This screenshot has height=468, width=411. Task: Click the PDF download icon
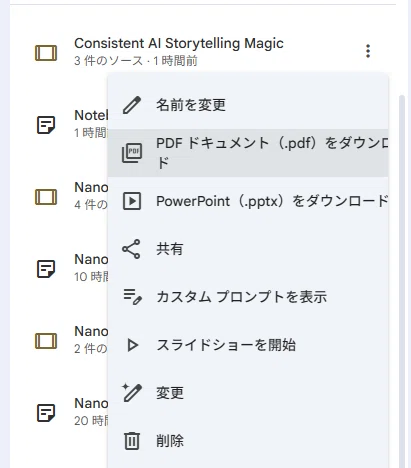click(132, 153)
